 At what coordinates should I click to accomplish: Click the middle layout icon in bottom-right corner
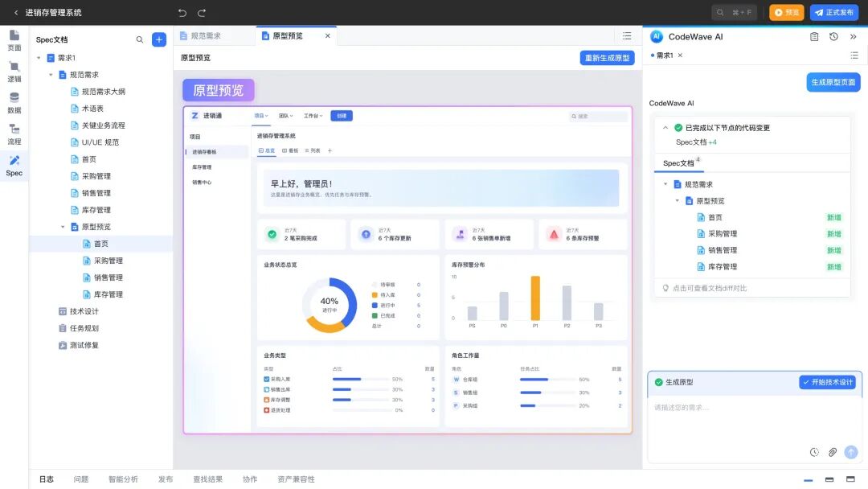(829, 479)
